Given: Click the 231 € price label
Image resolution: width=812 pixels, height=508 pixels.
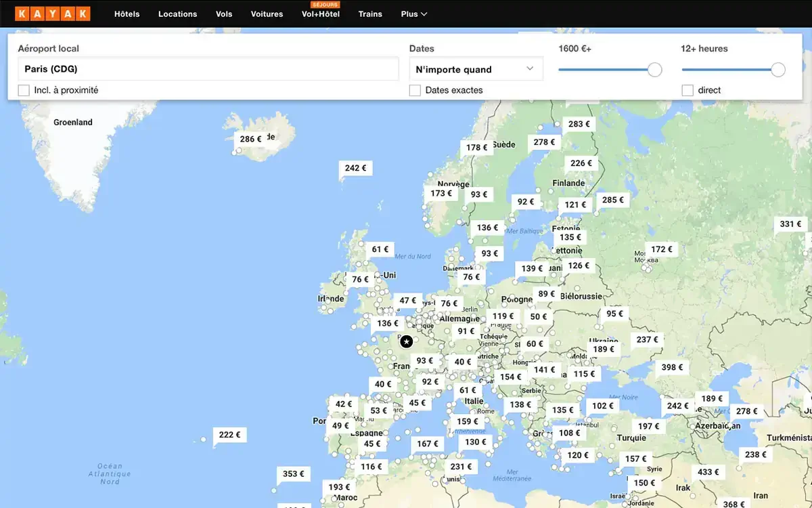Looking at the screenshot, I should (x=461, y=467).
